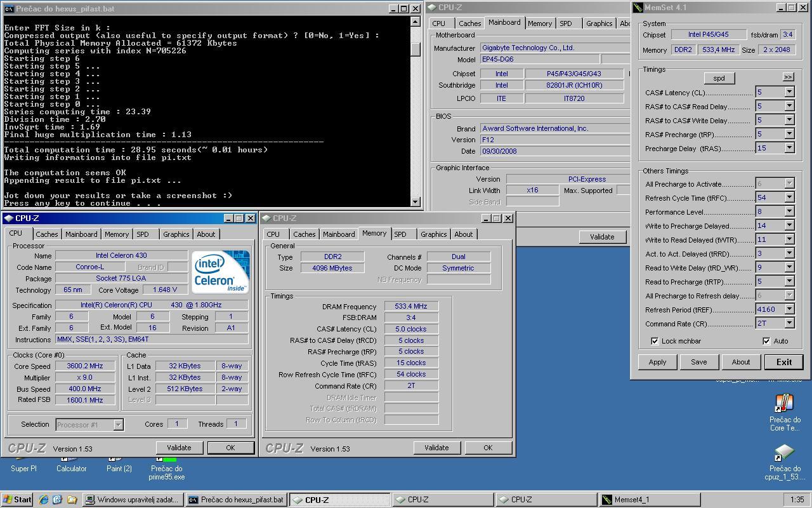Click the Intel Celeron inside logo
Viewport: 812px width, 508px height.
pos(221,272)
